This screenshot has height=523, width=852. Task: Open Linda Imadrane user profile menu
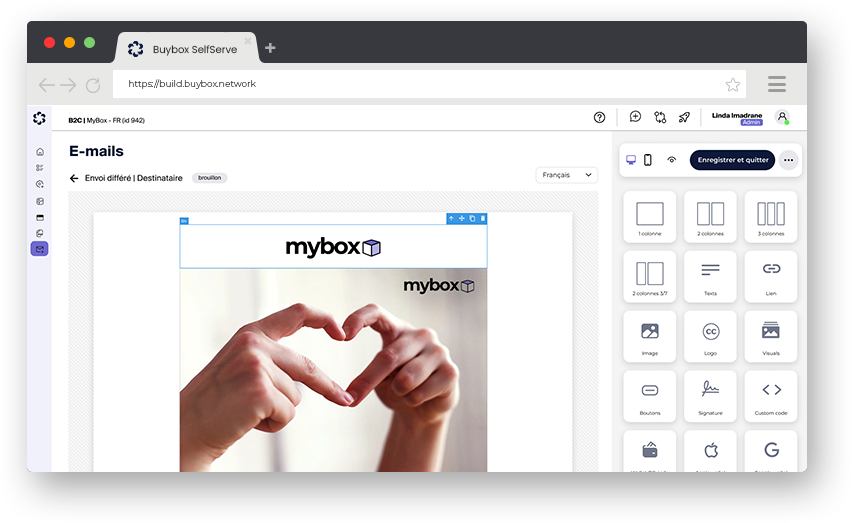(x=782, y=117)
